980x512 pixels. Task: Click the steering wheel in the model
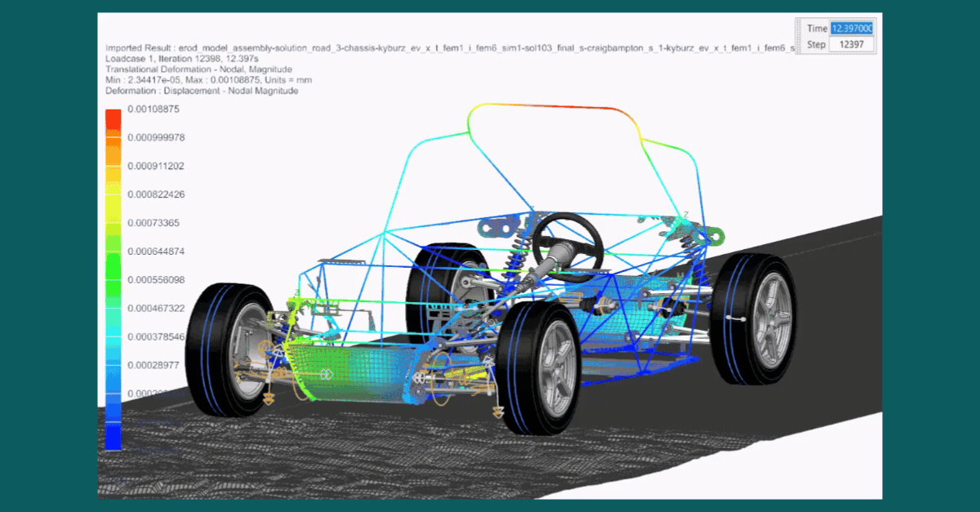coord(568,239)
